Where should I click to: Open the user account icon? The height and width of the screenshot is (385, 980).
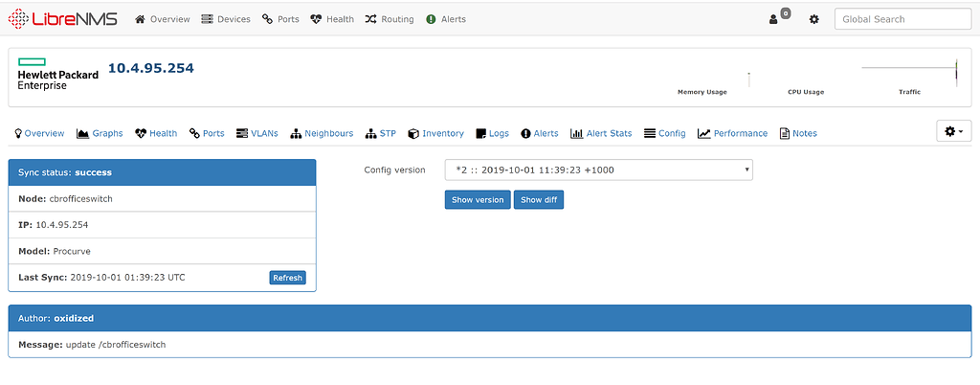point(773,19)
